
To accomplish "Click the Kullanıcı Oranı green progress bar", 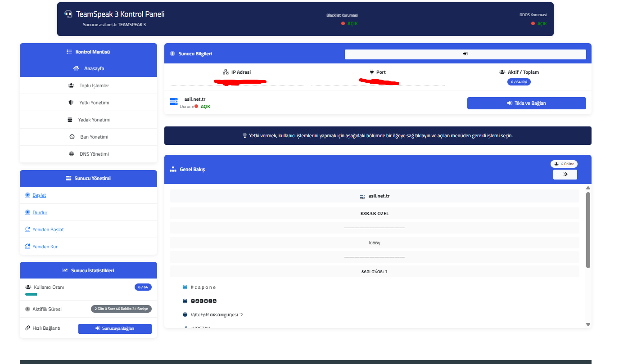I will (31, 294).
